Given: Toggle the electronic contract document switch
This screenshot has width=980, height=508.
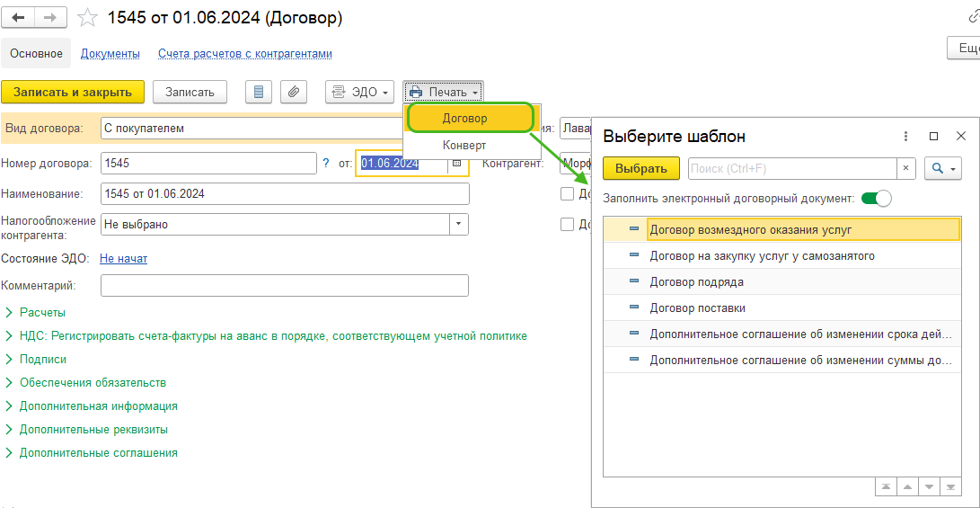Looking at the screenshot, I should pos(876,198).
